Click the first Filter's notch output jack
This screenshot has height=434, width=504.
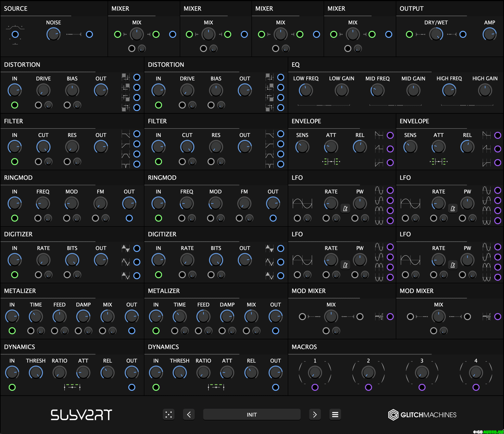pos(137,164)
